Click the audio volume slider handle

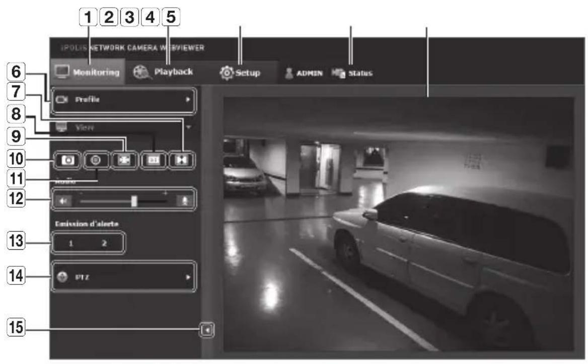[134, 201]
